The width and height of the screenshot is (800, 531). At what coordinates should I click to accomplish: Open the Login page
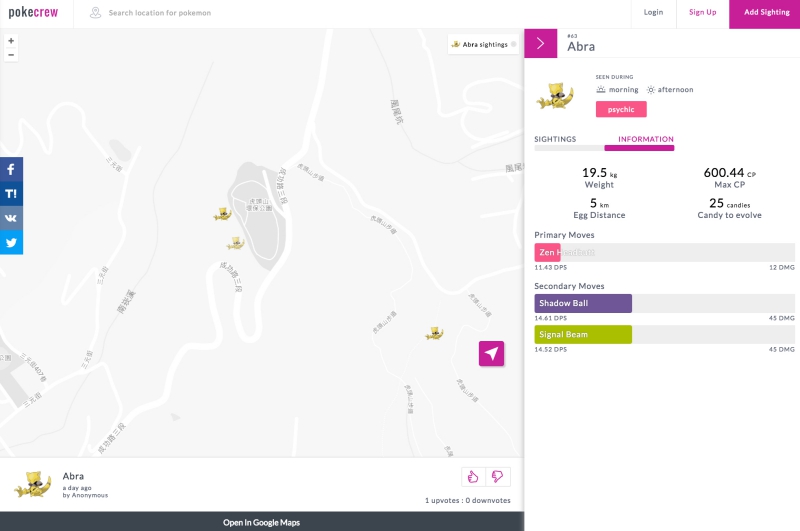click(x=653, y=12)
